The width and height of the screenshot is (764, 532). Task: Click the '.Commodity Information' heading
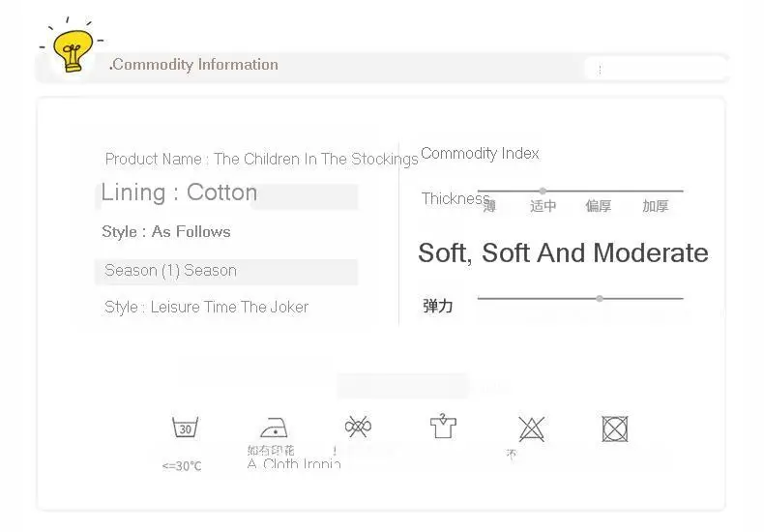[194, 65]
